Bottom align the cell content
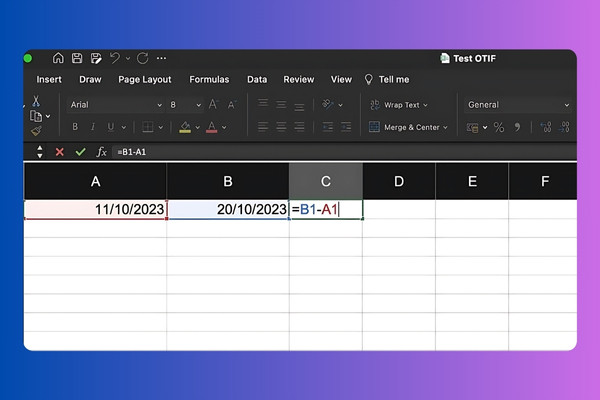Viewport: 600px width, 400px height. [300, 106]
